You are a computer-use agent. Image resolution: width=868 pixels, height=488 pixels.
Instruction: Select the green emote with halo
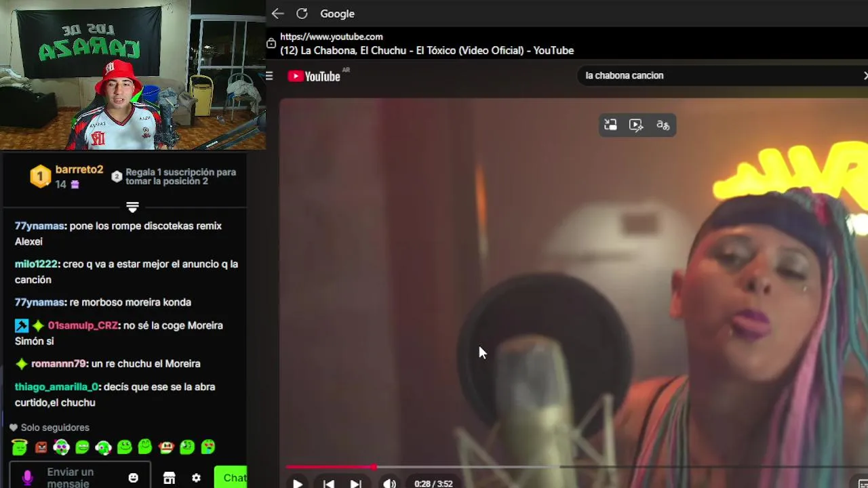point(20,447)
